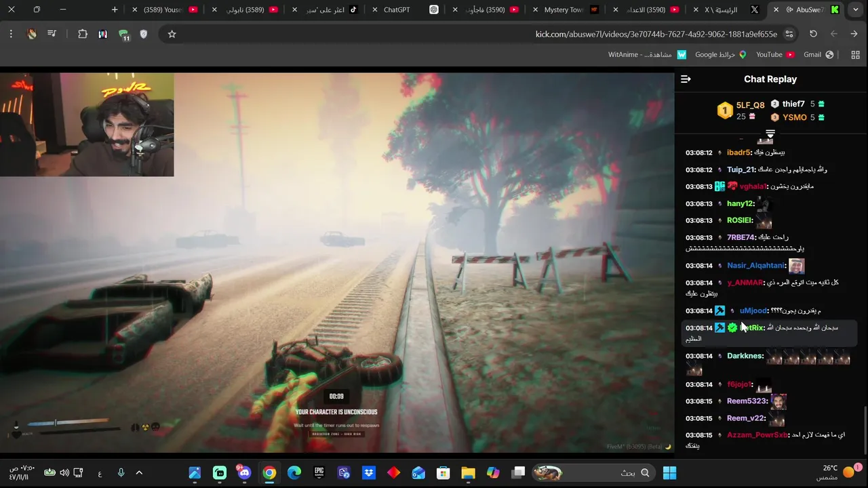Open the Windows Start menu

point(669,472)
